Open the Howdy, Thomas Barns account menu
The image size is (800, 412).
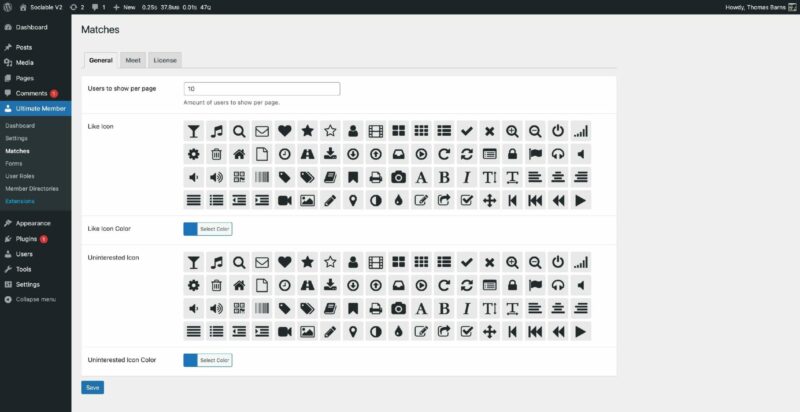[x=760, y=7]
